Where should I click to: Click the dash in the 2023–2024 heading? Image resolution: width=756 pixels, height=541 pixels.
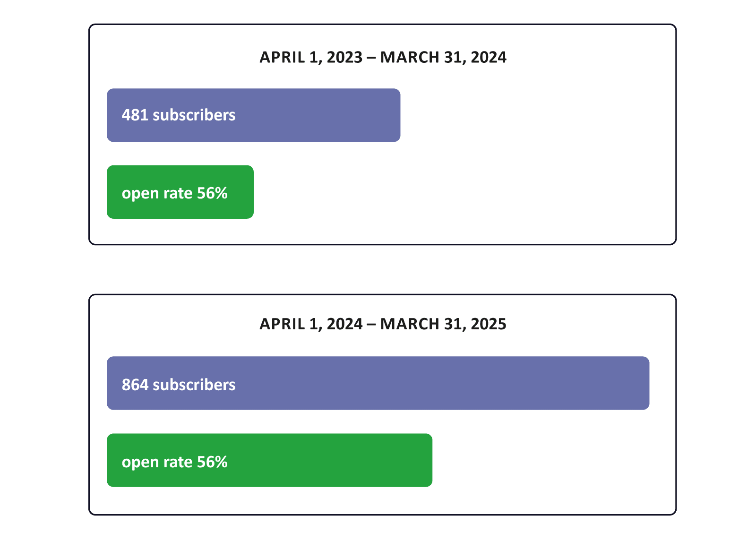[371, 58]
